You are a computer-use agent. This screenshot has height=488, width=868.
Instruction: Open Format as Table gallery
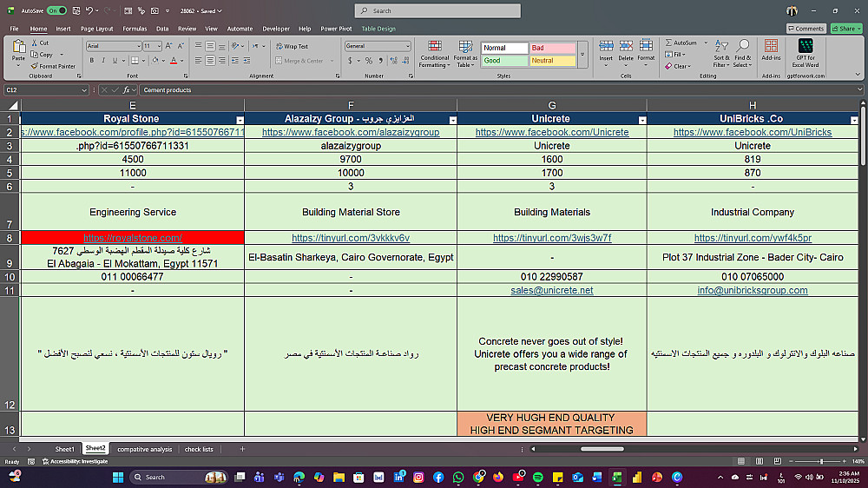coord(465,54)
